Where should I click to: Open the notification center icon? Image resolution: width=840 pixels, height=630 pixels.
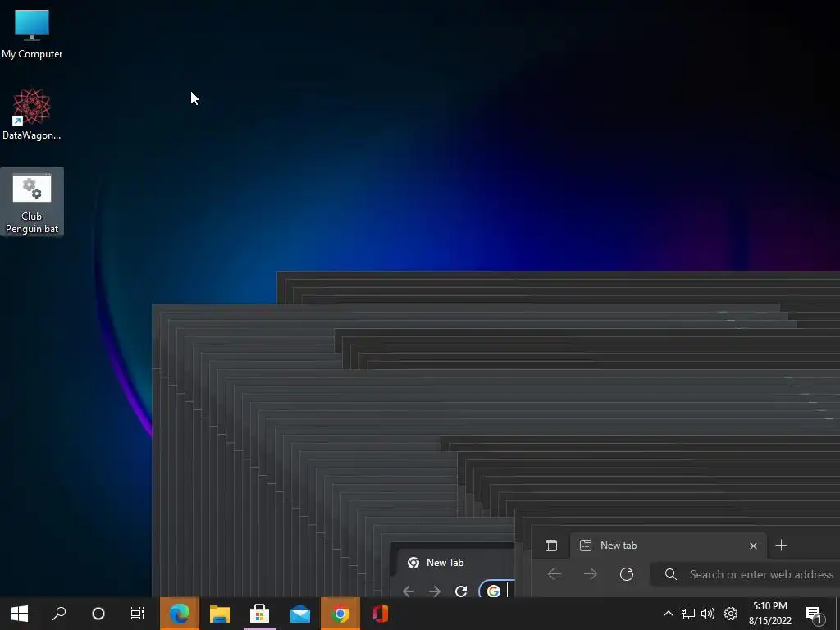814,614
